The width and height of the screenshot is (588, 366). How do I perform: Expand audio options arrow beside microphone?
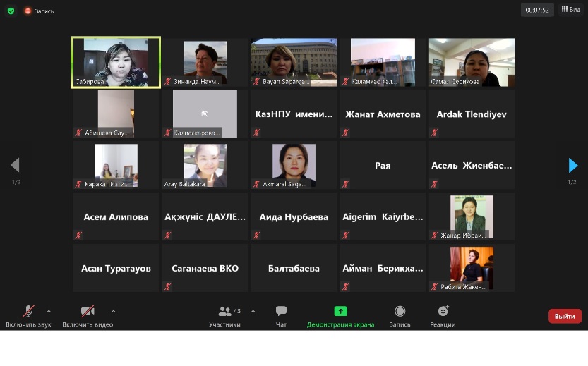click(x=49, y=311)
